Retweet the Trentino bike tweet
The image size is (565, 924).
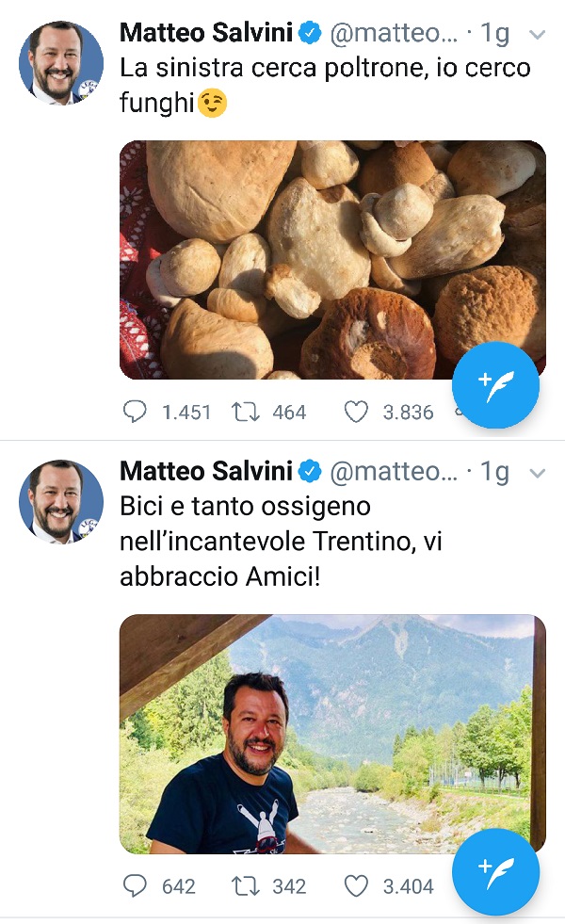pos(246,885)
